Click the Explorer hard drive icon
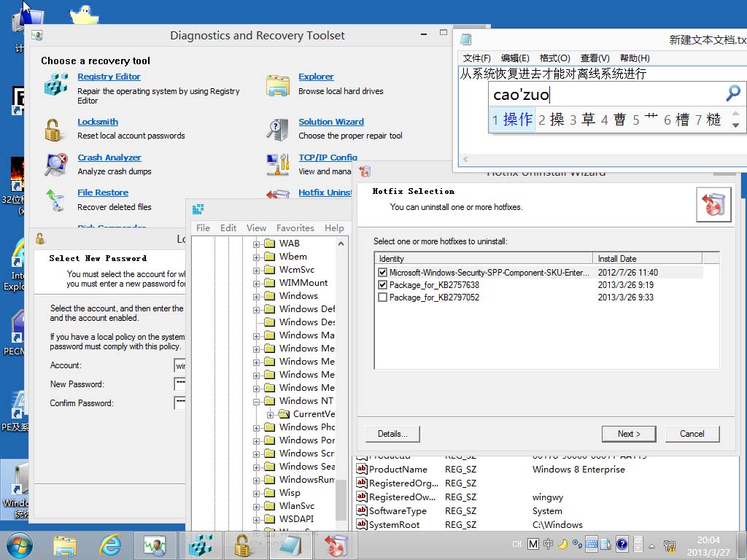Image resolution: width=747 pixels, height=560 pixels. 278,85
